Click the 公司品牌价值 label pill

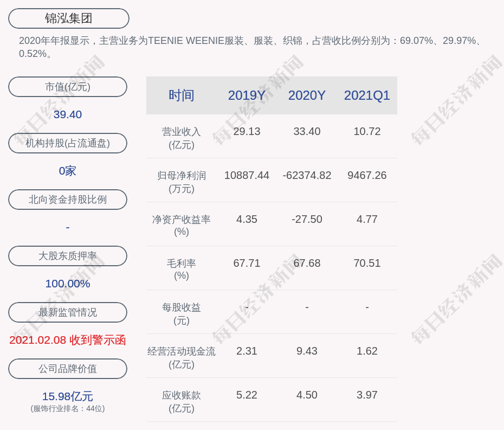68,369
